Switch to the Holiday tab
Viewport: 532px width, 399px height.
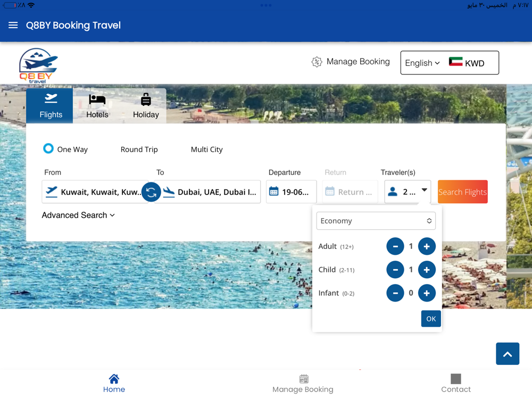[146, 106]
